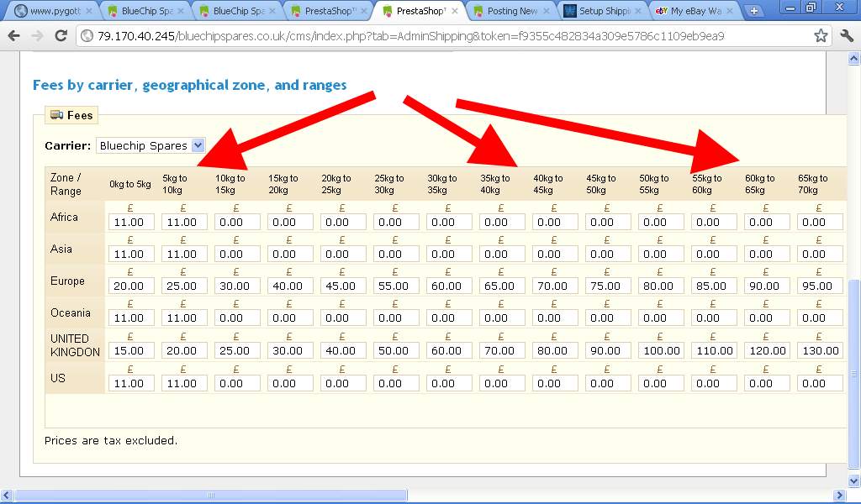Click the browser back arrow
The width and height of the screenshot is (861, 504).
click(x=13, y=36)
